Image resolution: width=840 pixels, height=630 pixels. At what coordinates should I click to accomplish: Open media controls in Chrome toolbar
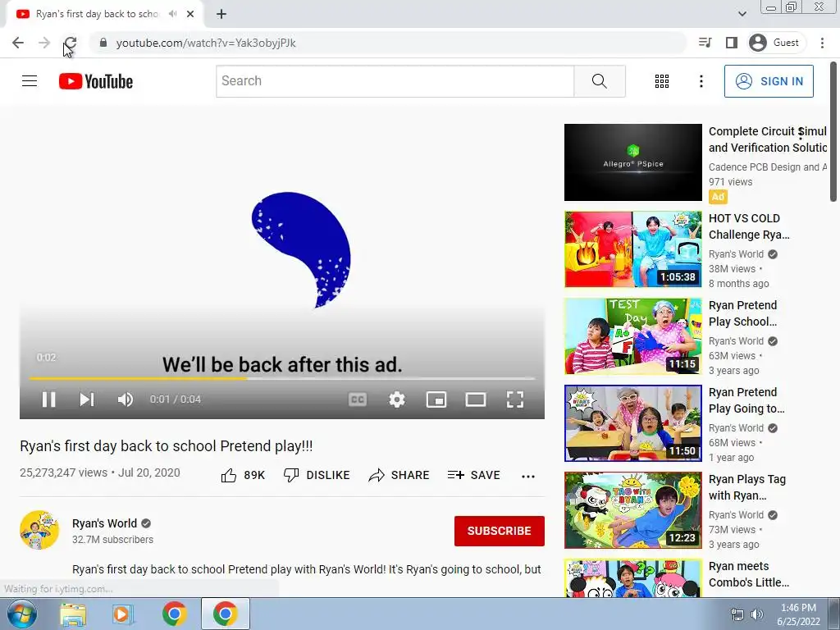(x=705, y=43)
